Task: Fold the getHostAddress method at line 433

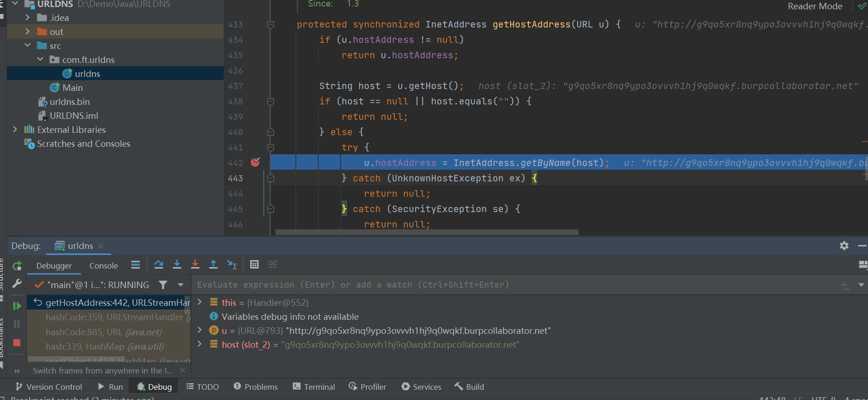Action: [x=270, y=24]
